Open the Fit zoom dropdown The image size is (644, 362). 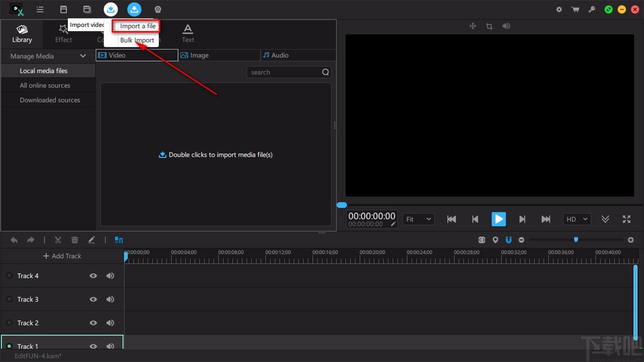coord(418,219)
